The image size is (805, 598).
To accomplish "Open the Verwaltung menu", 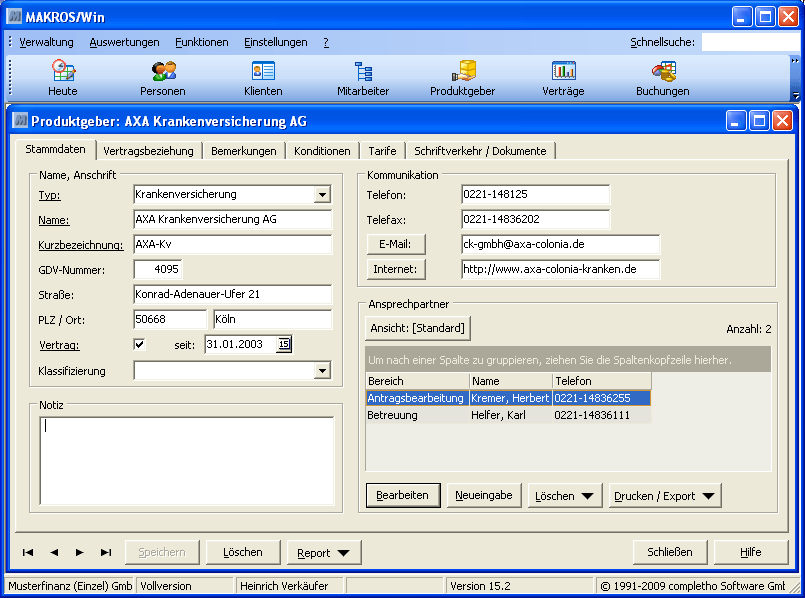I will (46, 42).
